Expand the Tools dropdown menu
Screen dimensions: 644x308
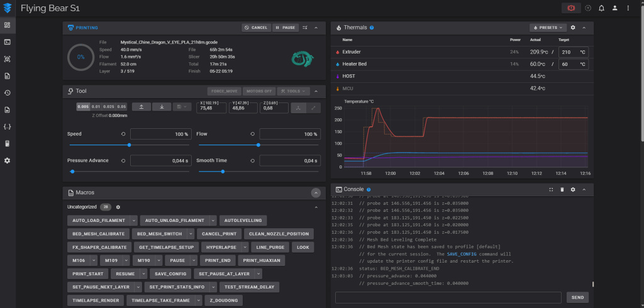[x=294, y=91]
